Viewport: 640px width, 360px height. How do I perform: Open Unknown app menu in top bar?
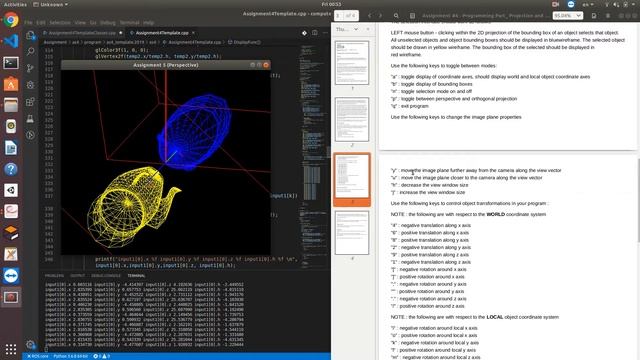51,4
